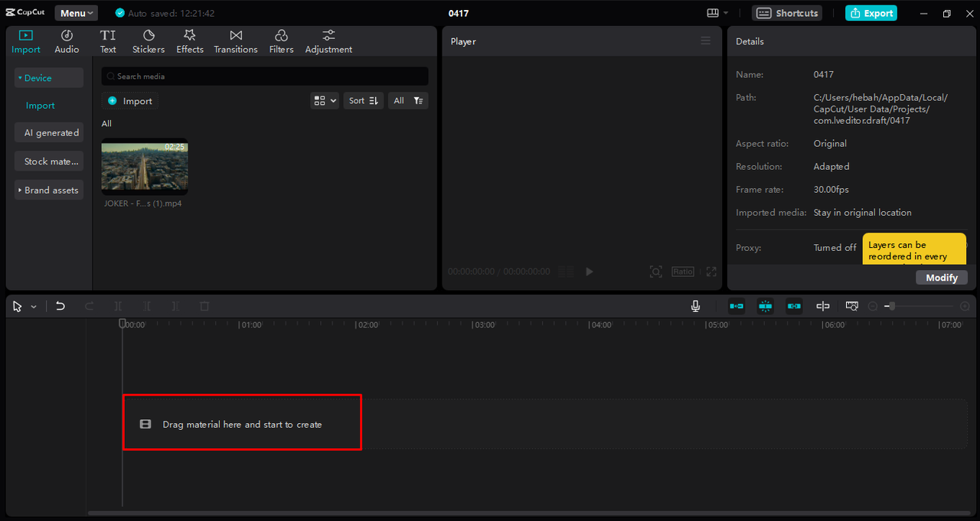Click the 02:00 mark on timeline ruler
The width and height of the screenshot is (980, 521).
coord(367,325)
